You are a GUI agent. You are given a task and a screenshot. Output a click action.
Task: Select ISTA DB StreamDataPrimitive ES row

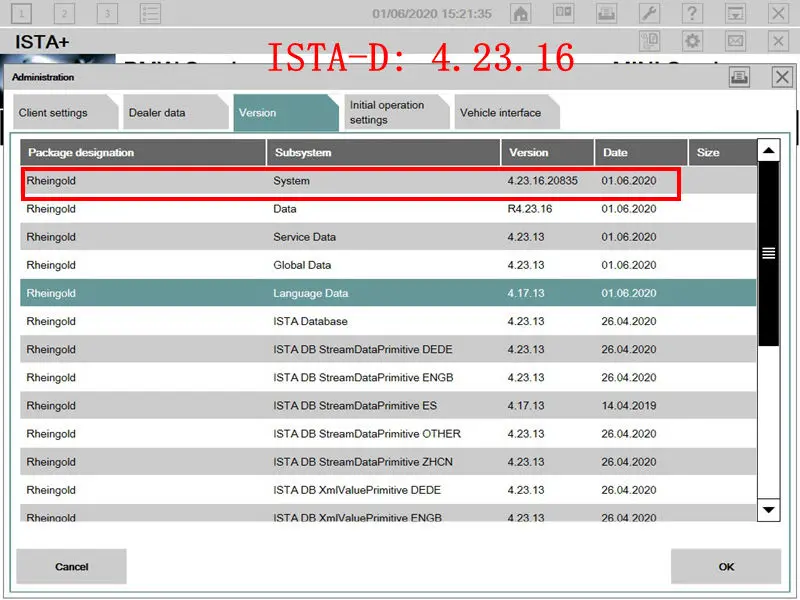pos(388,405)
